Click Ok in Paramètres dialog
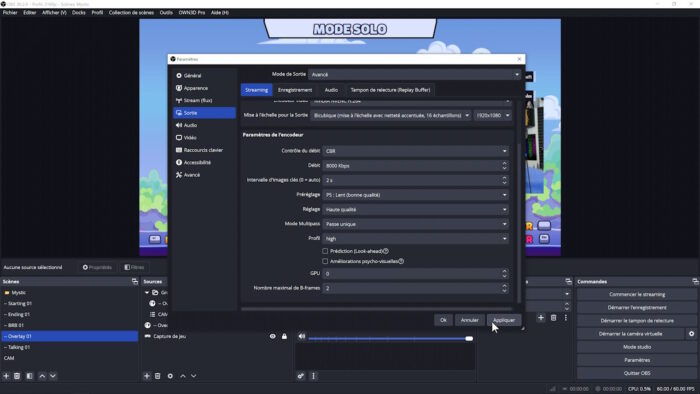The width and height of the screenshot is (700, 394). coord(443,320)
